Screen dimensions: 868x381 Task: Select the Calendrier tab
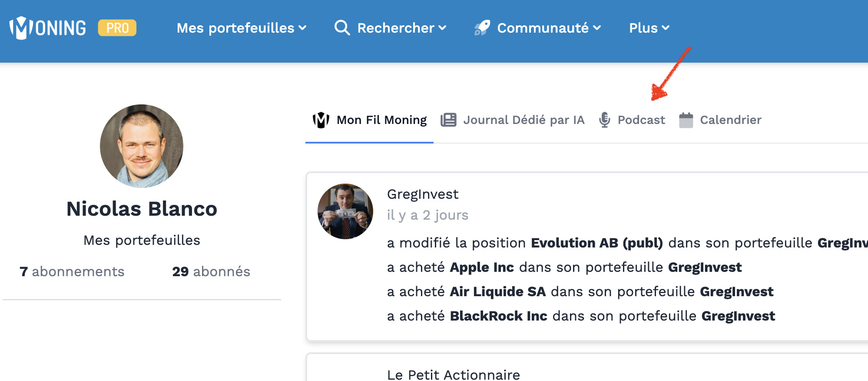pos(720,120)
